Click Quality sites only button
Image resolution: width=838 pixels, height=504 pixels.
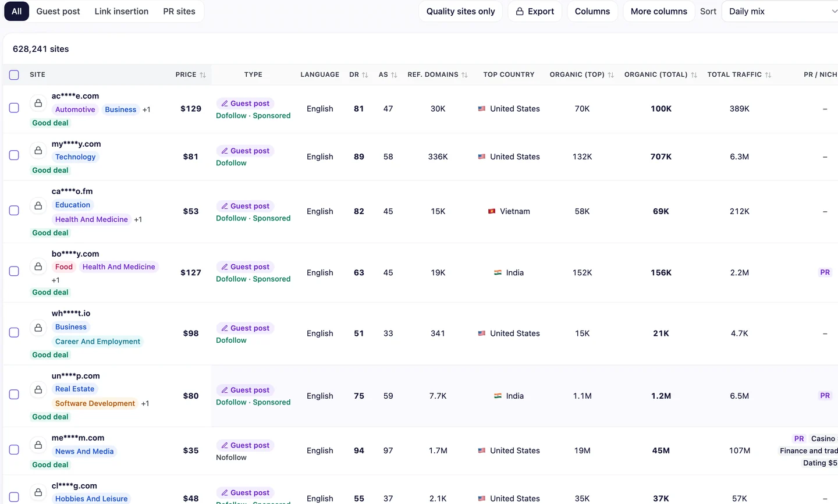pos(460,11)
